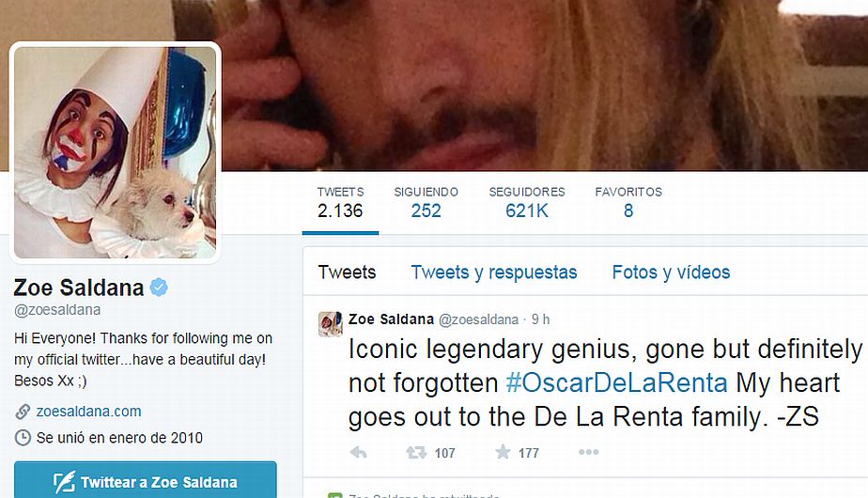The width and height of the screenshot is (868, 498).
Task: Click the link icon beside zoesaldana.com
Action: coord(23,412)
